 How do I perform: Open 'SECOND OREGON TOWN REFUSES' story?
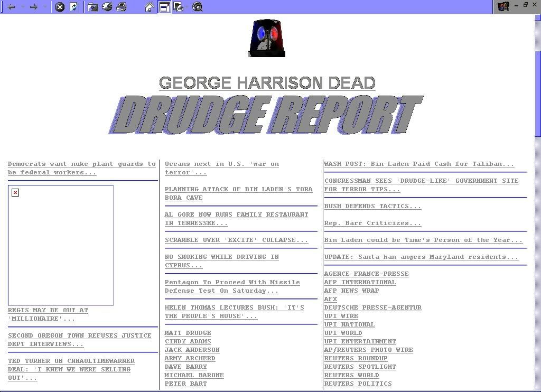coord(80,340)
